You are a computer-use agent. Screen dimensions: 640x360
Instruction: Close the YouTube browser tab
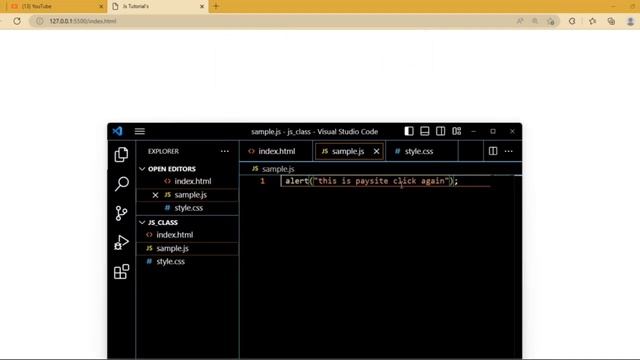(x=101, y=7)
